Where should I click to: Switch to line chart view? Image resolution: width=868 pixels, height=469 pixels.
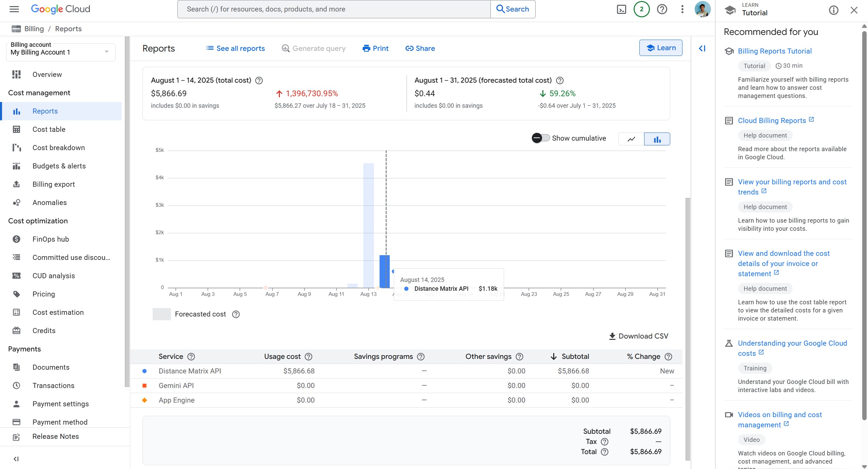tap(631, 139)
